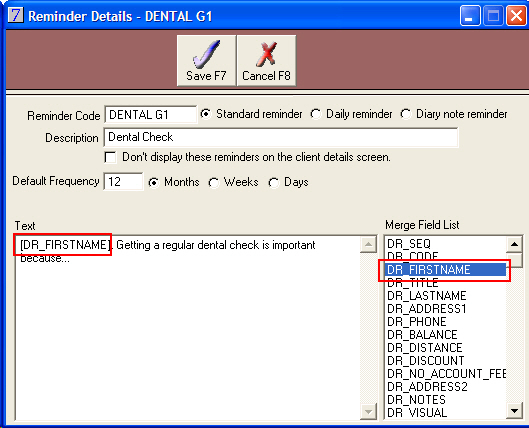Minimize the Reminder Details window
This screenshot has width=529, height=428.
(x=470, y=16)
